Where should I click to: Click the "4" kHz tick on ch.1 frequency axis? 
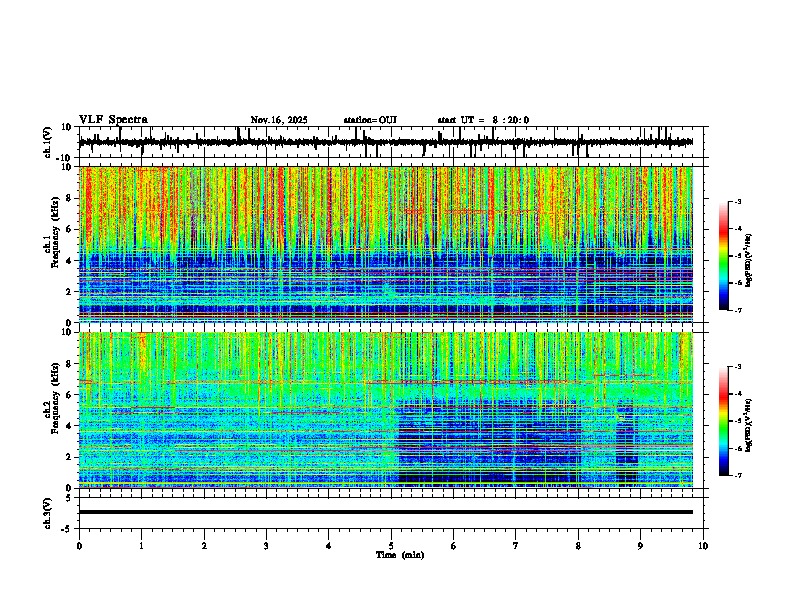coord(70,261)
